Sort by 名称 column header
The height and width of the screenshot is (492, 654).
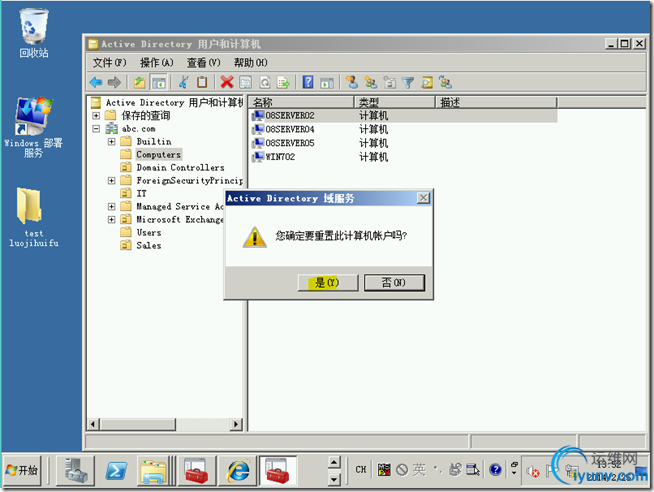pyautogui.click(x=301, y=102)
